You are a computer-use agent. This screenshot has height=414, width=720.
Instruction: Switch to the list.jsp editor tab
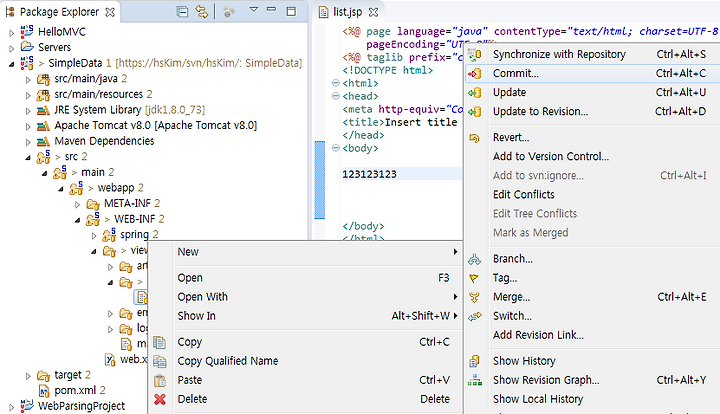pos(348,12)
